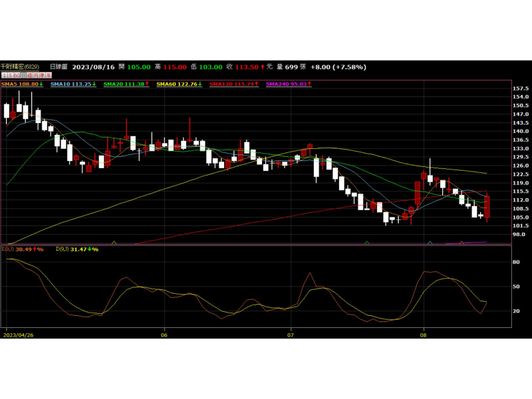Switch to the yearly (年) period
Screen dimensions: 532x399
tap(49, 75)
